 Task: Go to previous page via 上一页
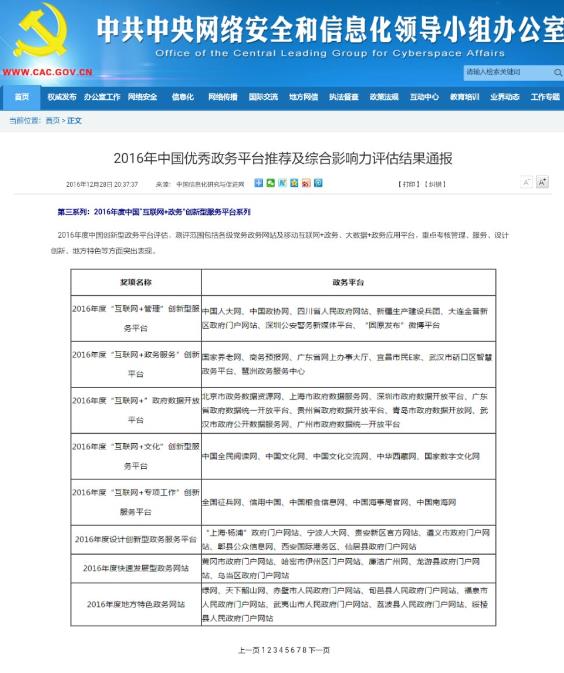click(249, 650)
